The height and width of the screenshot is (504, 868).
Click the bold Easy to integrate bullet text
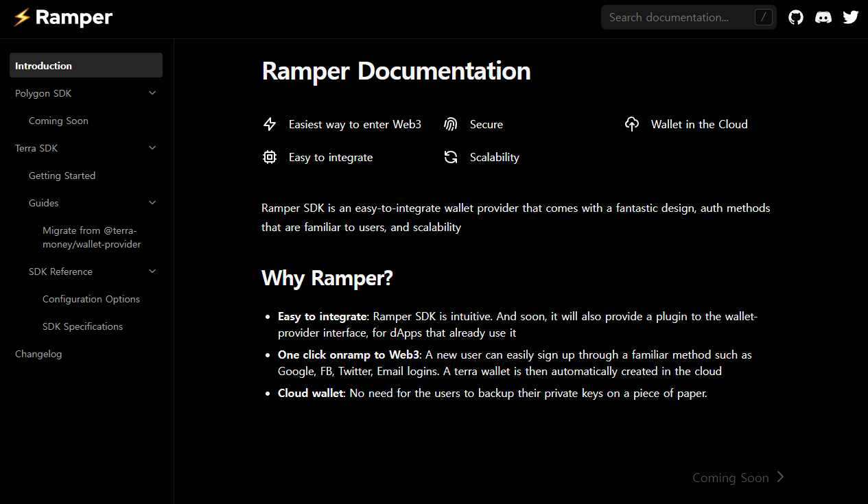pyautogui.click(x=322, y=316)
